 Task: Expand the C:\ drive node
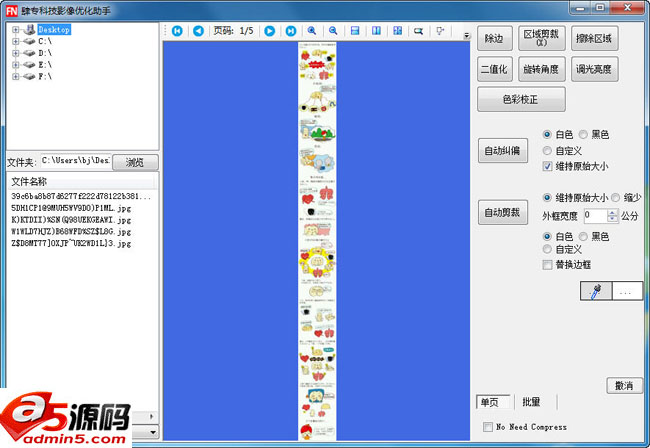point(16,42)
